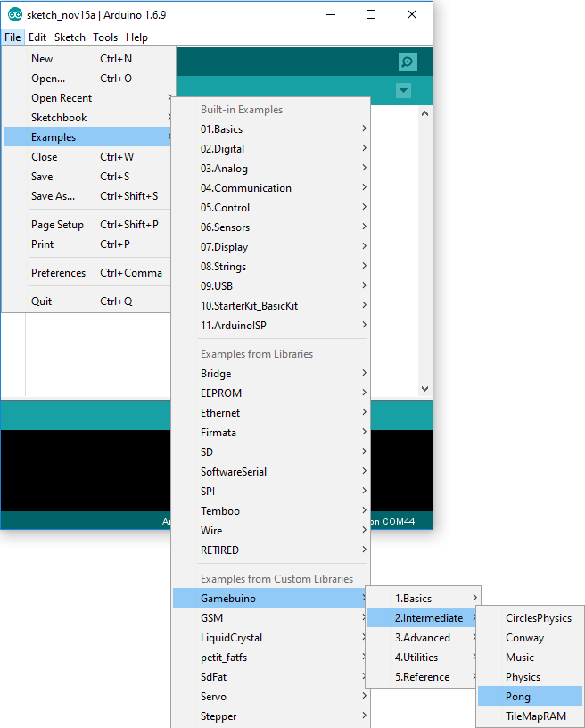Open the Ethernet library examples
The height and width of the screenshot is (728, 585).
click(x=271, y=413)
